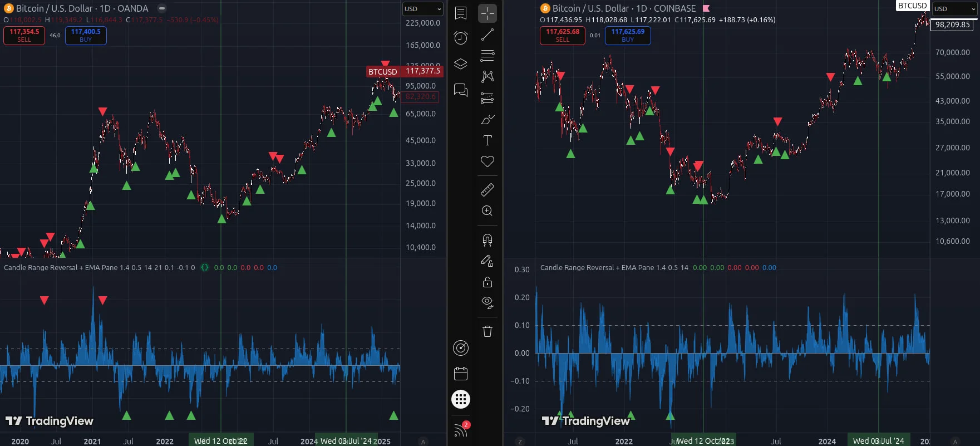Image resolution: width=980 pixels, height=446 pixels.
Task: Click BUY 117,625.69 button on COINBASE chart
Action: click(x=628, y=35)
